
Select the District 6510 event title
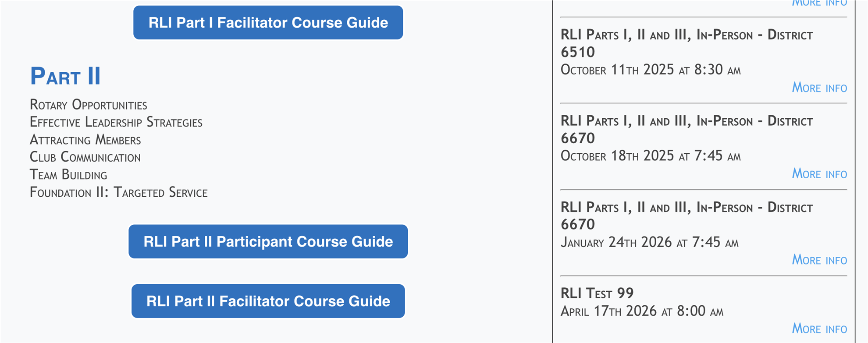coord(687,43)
